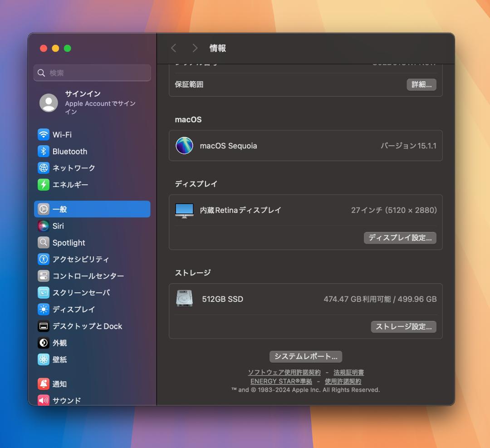Image resolution: width=490 pixels, height=448 pixels.
Task: Click the 一般 gear icon
Action: [x=44, y=209]
